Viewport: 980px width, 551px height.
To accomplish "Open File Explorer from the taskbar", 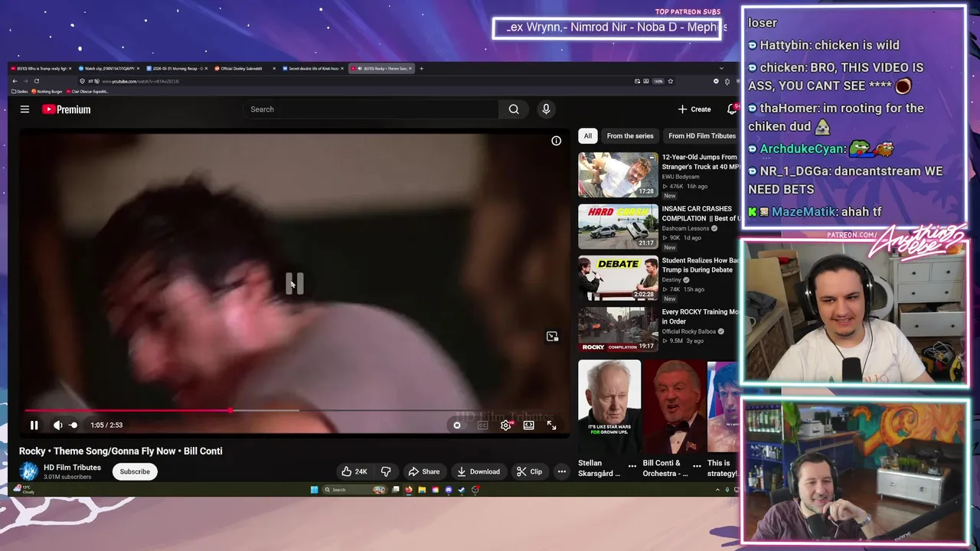I will tap(422, 490).
